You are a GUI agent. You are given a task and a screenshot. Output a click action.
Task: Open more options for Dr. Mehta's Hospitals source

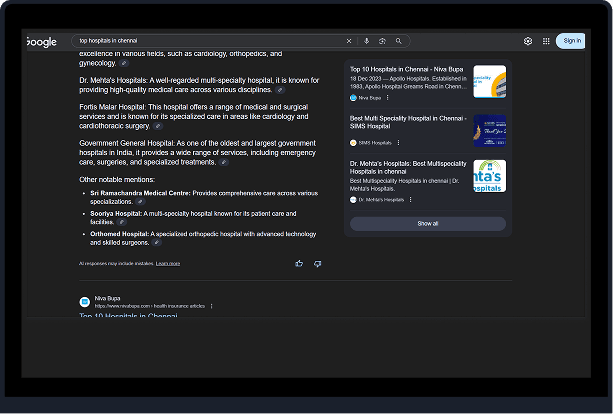(410, 199)
